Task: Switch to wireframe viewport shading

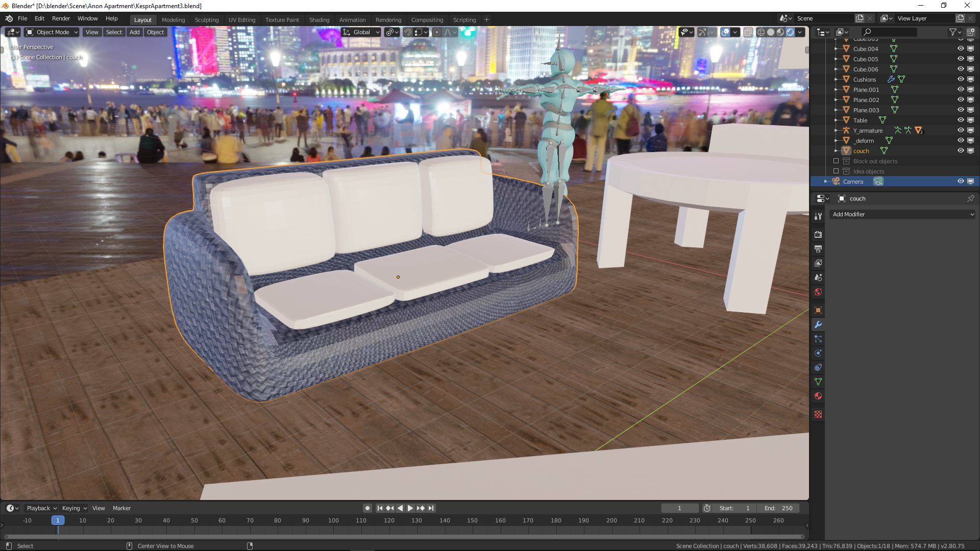Action: point(761,32)
